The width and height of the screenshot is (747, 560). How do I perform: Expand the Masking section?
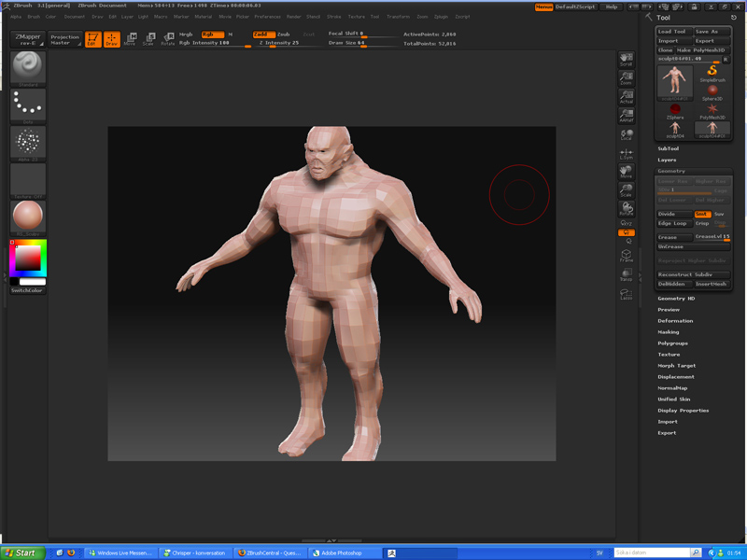tap(669, 332)
